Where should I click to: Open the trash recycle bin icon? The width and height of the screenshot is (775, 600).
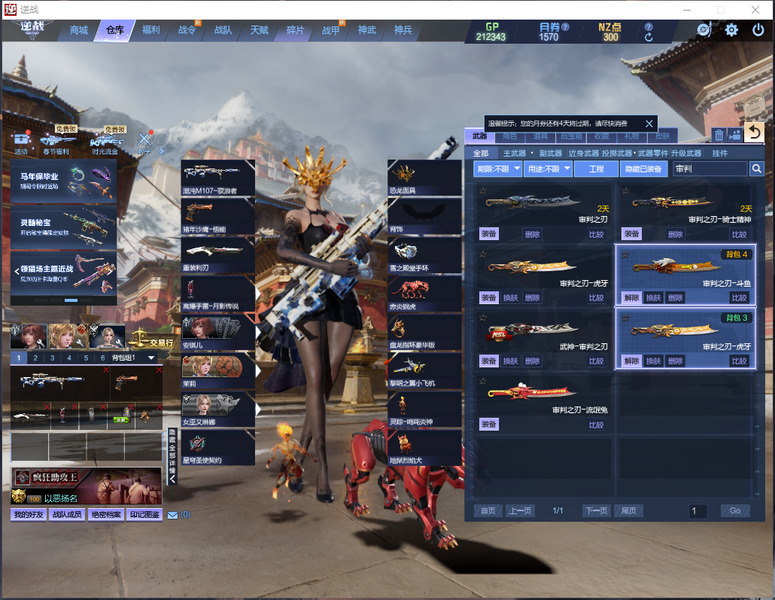[x=719, y=134]
